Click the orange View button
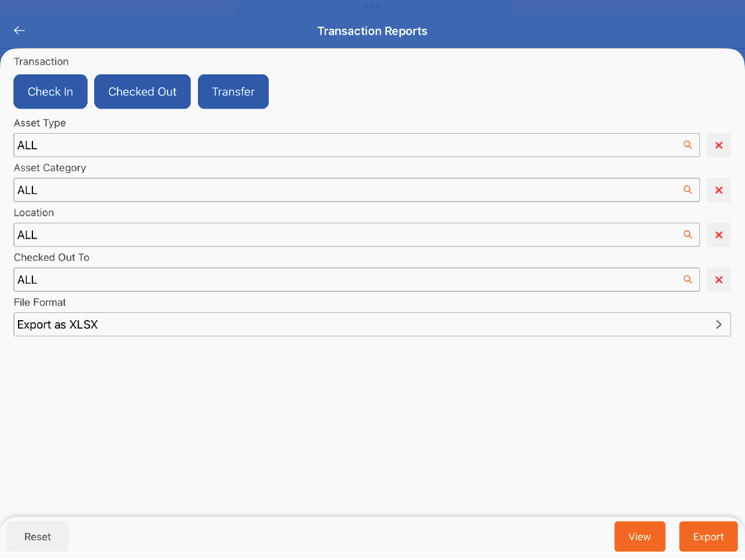The width and height of the screenshot is (745, 560). click(x=639, y=537)
